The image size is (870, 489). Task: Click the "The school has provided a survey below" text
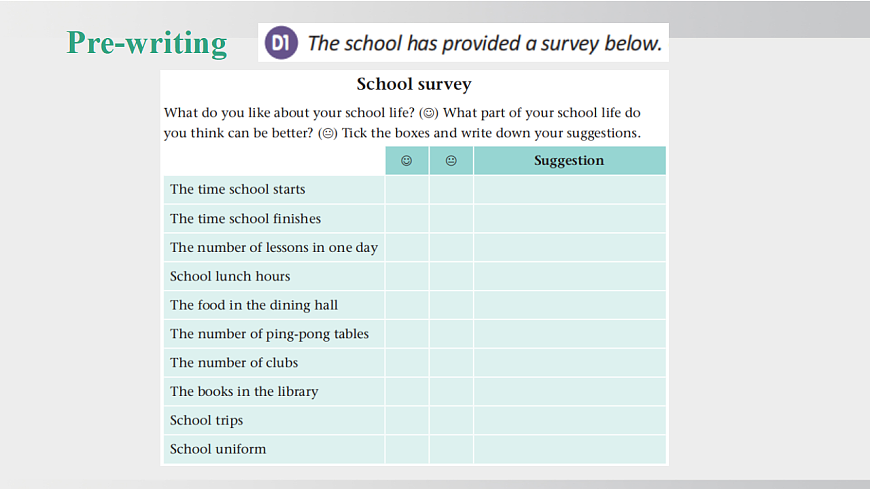tap(485, 43)
